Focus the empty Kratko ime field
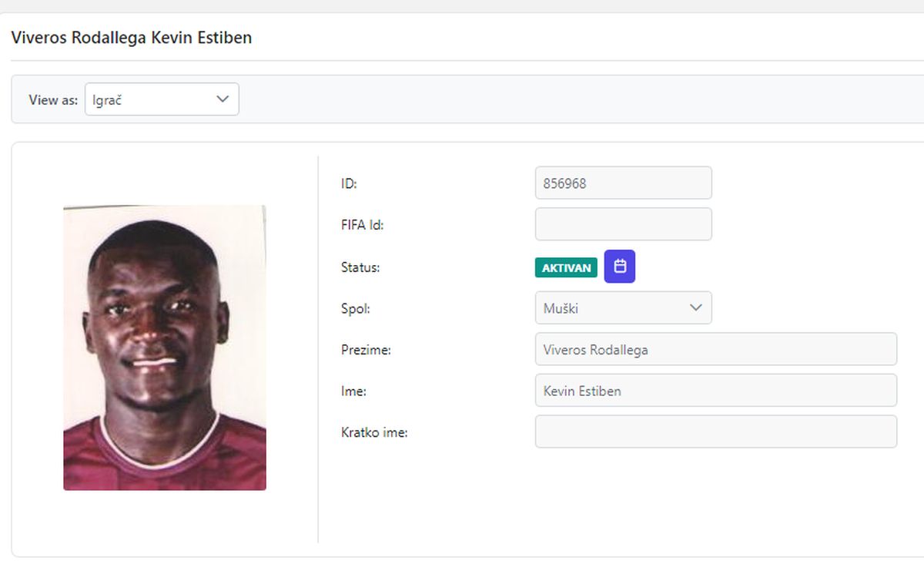This screenshot has width=924, height=564. 716,431
